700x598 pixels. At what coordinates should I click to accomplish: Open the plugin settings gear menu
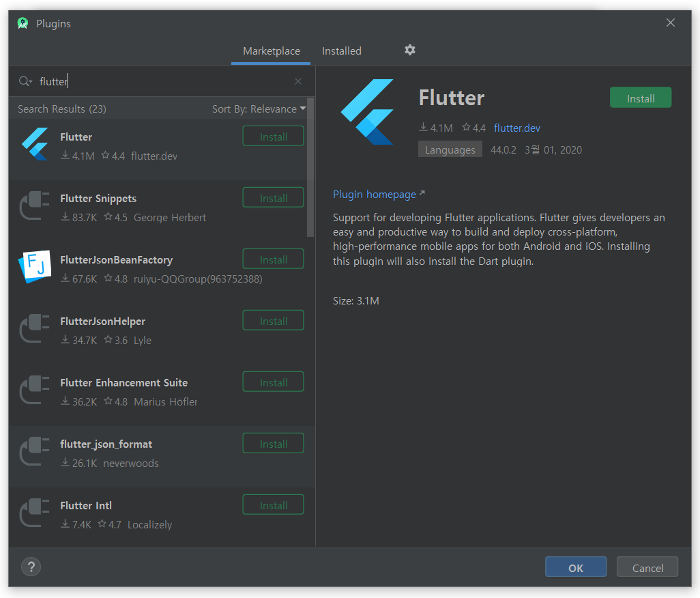tap(410, 50)
